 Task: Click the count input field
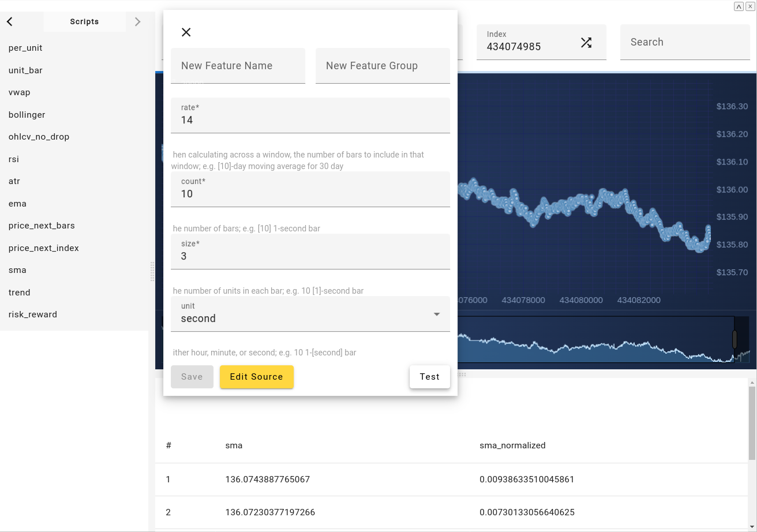pos(310,194)
